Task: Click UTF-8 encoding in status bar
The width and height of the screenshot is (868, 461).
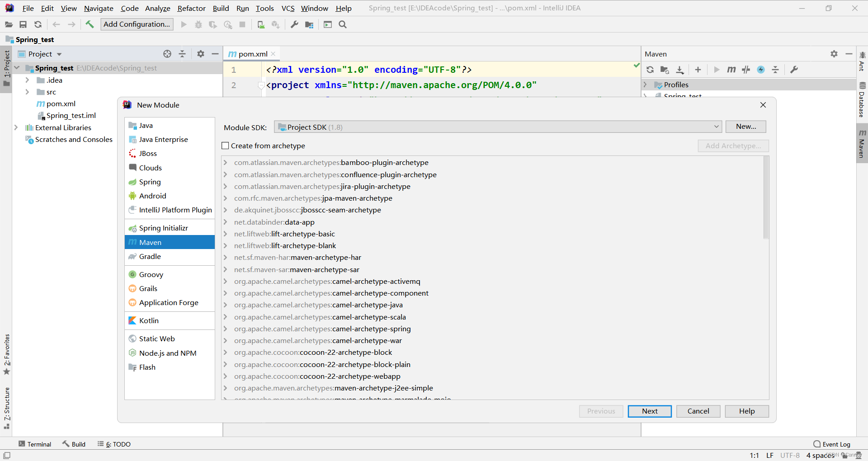Action: coord(790,455)
